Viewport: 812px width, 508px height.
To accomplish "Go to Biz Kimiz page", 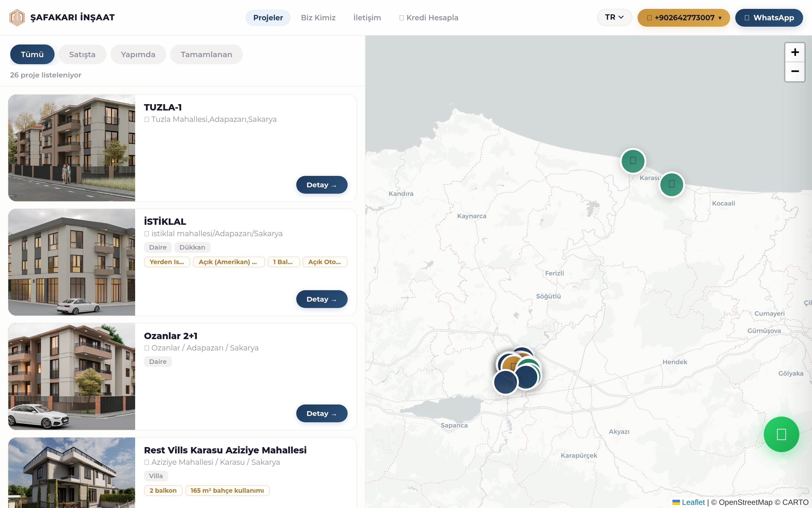I will 318,18.
